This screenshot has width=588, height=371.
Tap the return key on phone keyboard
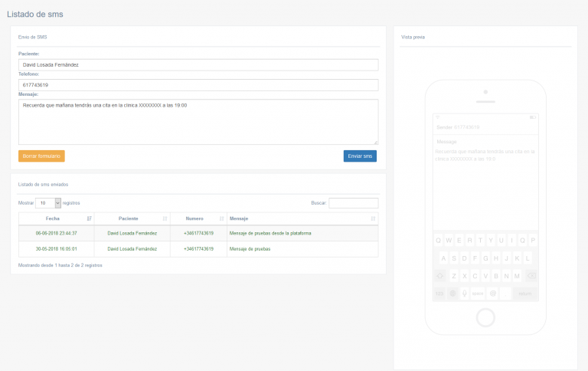point(524,293)
